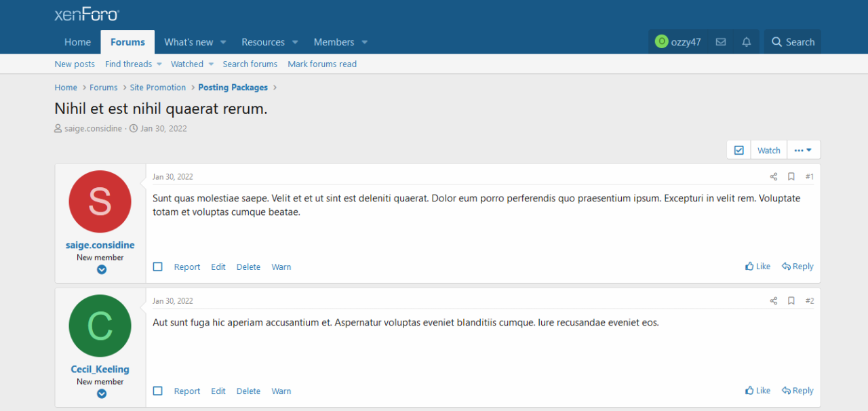Toggle the thread select-all checkbox beside Watch
The width and height of the screenshot is (868, 411).
pos(738,150)
